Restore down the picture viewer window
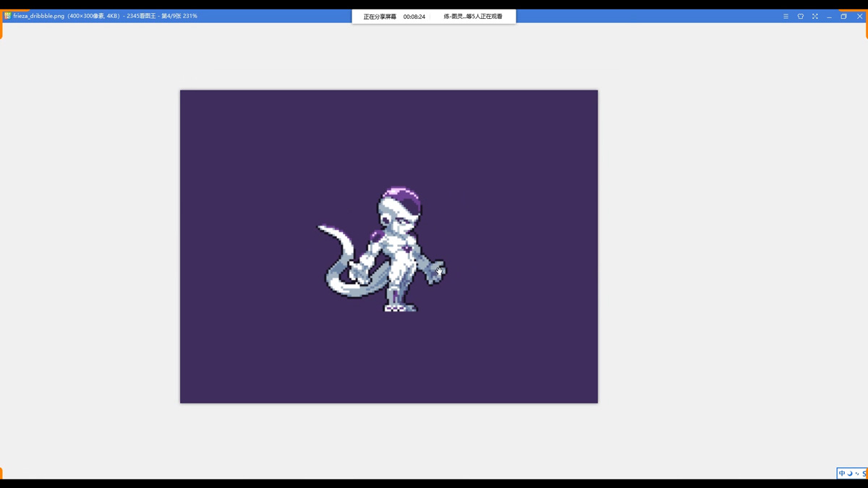 [x=844, y=16]
